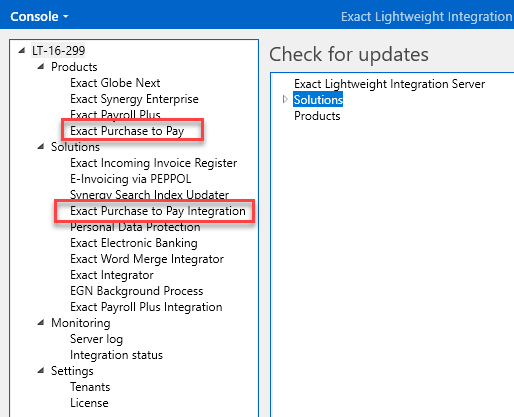The height and width of the screenshot is (417, 514).
Task: Collapse the Monitoring tree section
Action: point(41,323)
